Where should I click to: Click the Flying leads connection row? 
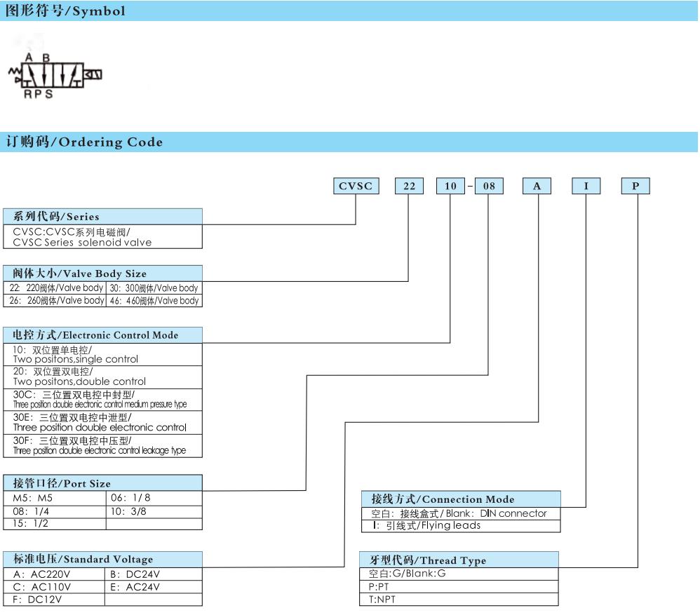461,526
